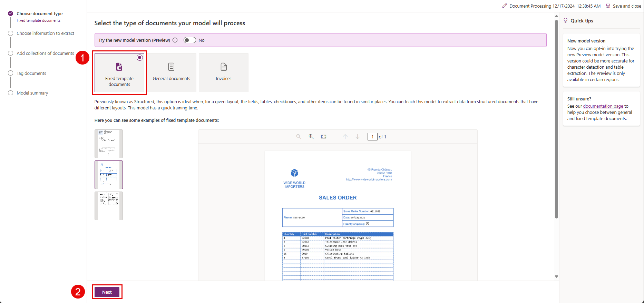
Task: Click the 'Document Processing 12/17/2024' model title
Action: coord(555,6)
